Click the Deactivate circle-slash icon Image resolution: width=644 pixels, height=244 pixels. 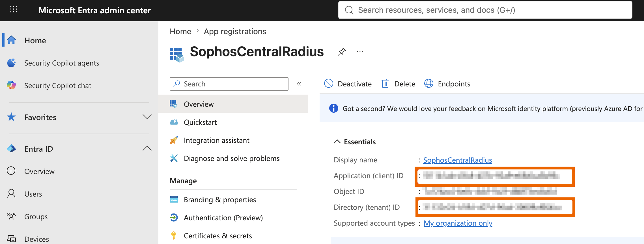coord(329,83)
